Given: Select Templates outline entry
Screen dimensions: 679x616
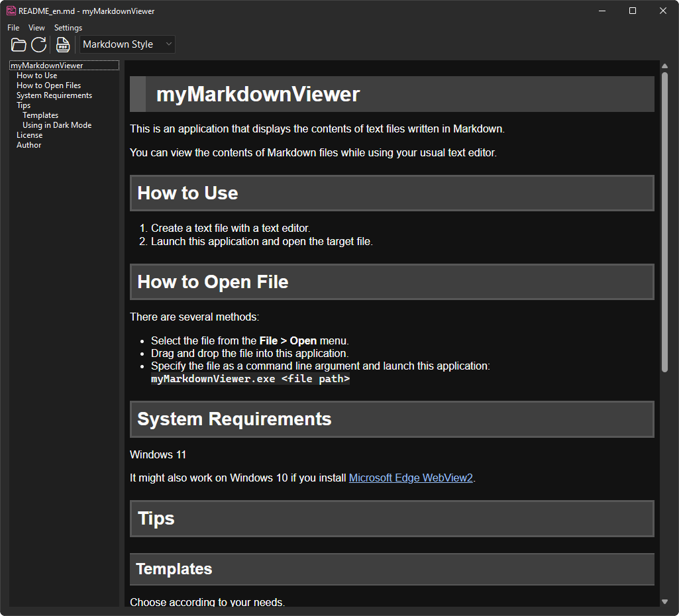Looking at the screenshot, I should 40,115.
